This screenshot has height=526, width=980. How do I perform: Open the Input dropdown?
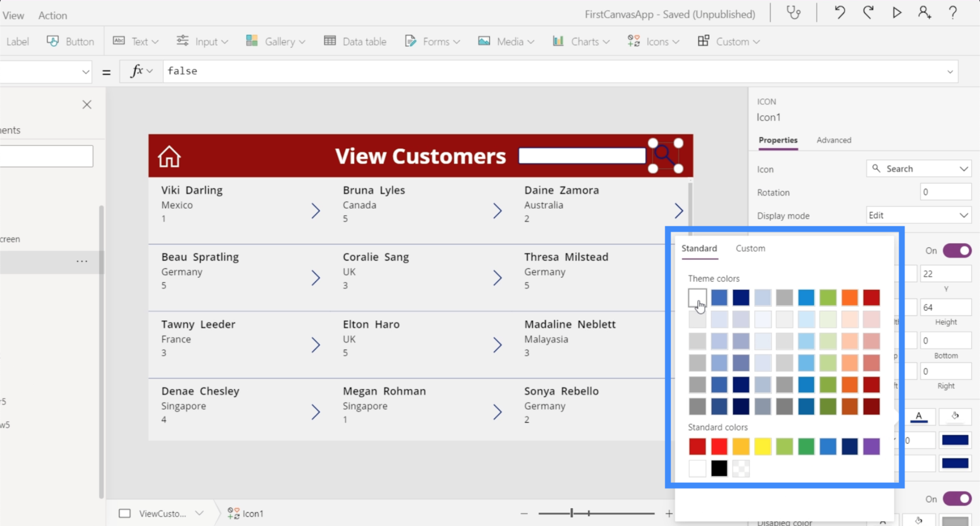202,41
